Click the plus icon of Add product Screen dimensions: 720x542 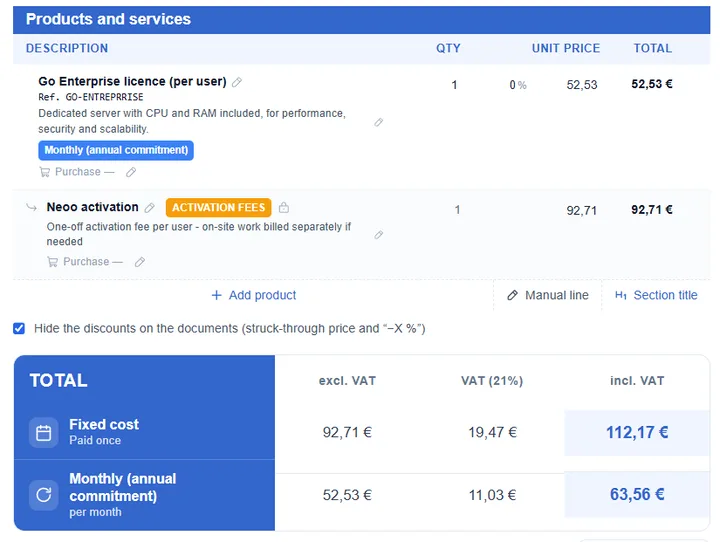pos(216,295)
